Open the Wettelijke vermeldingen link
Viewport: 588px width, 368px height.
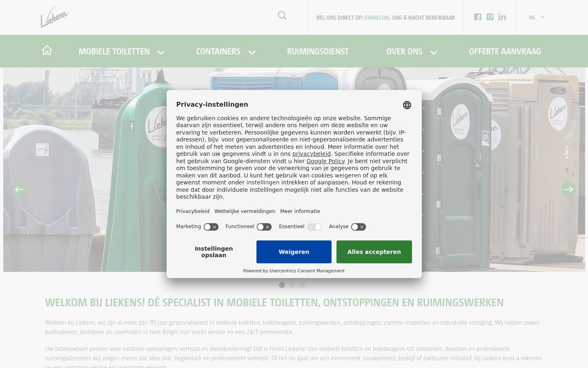click(x=245, y=211)
